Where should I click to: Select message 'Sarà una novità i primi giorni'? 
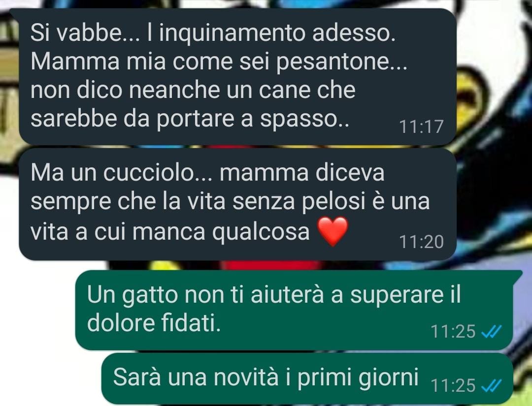coord(307,378)
